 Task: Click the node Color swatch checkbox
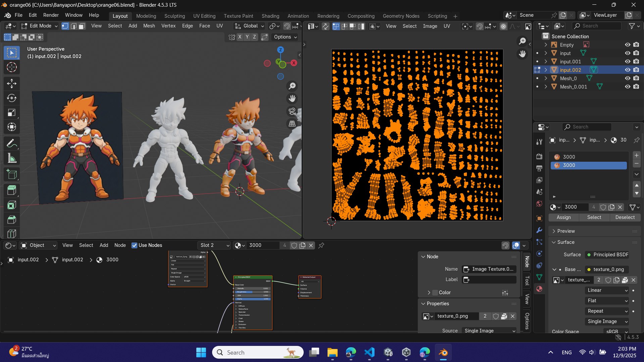[x=435, y=293]
